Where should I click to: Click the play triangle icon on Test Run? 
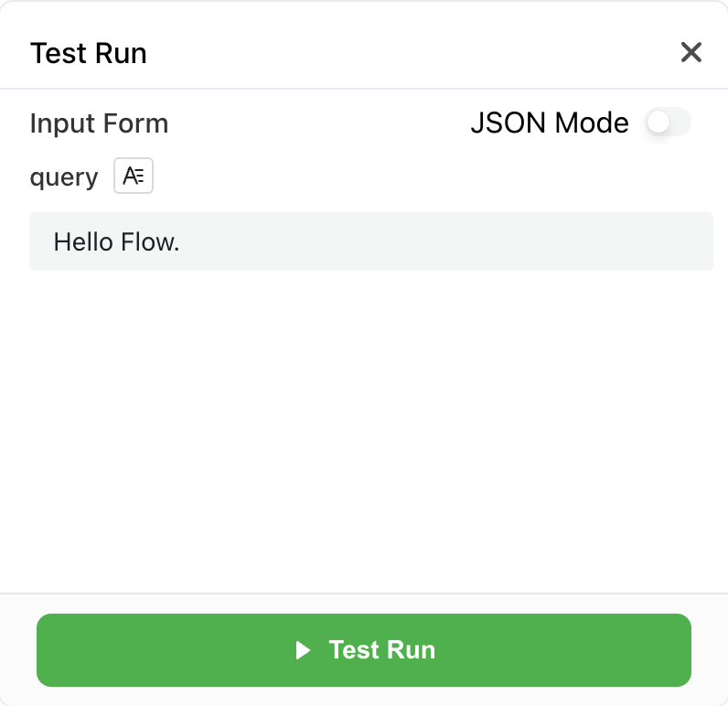(x=304, y=650)
